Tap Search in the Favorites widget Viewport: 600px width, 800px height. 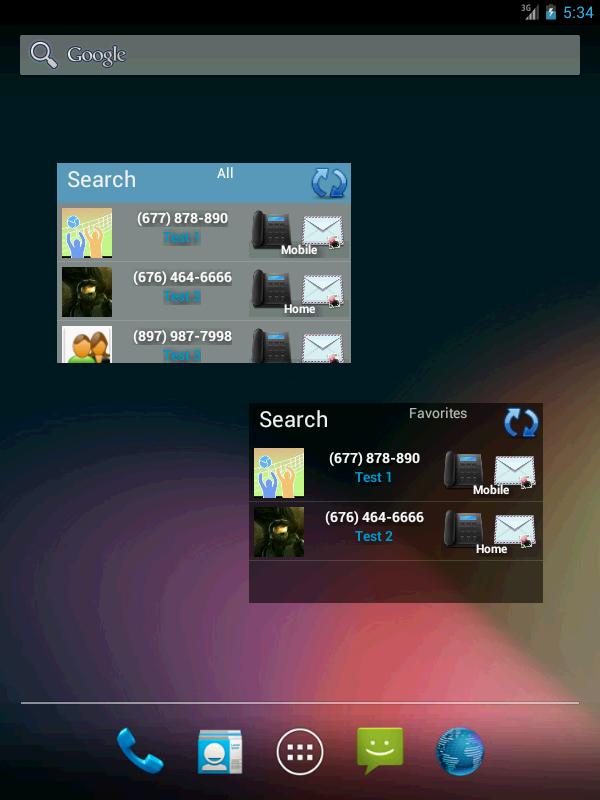coord(293,419)
